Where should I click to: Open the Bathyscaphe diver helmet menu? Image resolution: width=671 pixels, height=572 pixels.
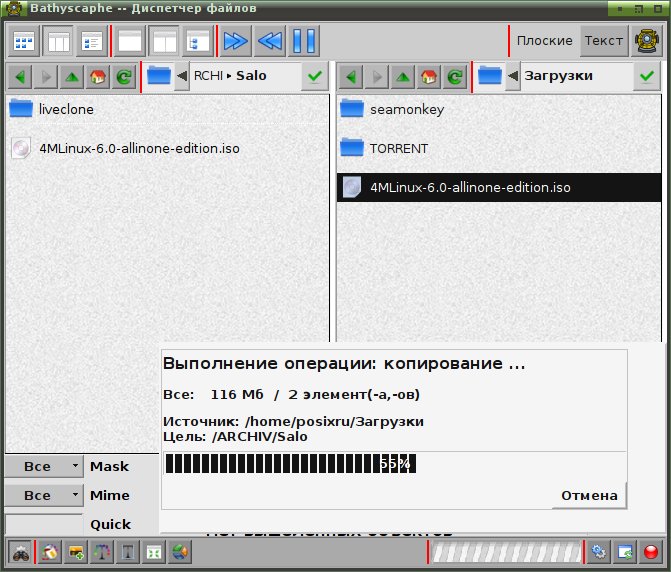coord(646,41)
